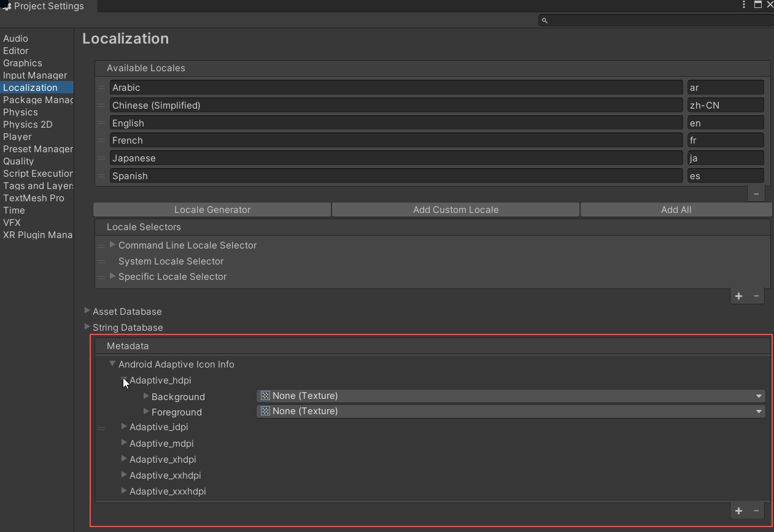The width and height of the screenshot is (774, 532).
Task: Click the minus icon under Locale Selectors
Action: (x=756, y=296)
